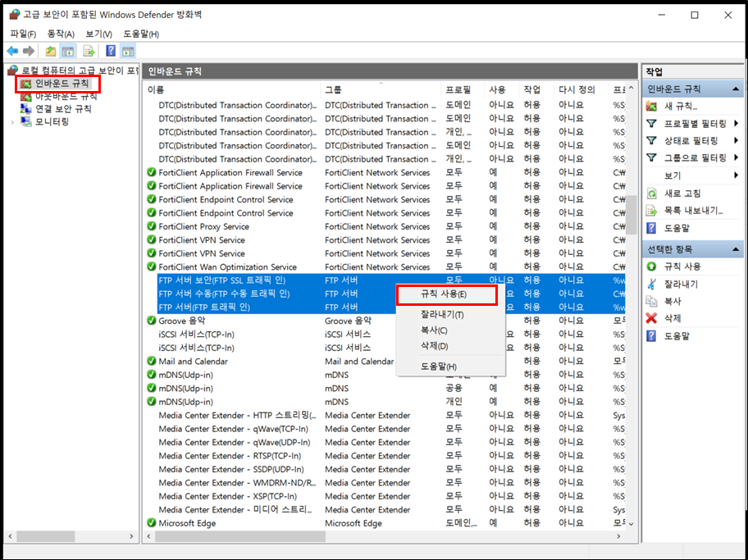Click the green check icon beside Groove 음악

[152, 321]
